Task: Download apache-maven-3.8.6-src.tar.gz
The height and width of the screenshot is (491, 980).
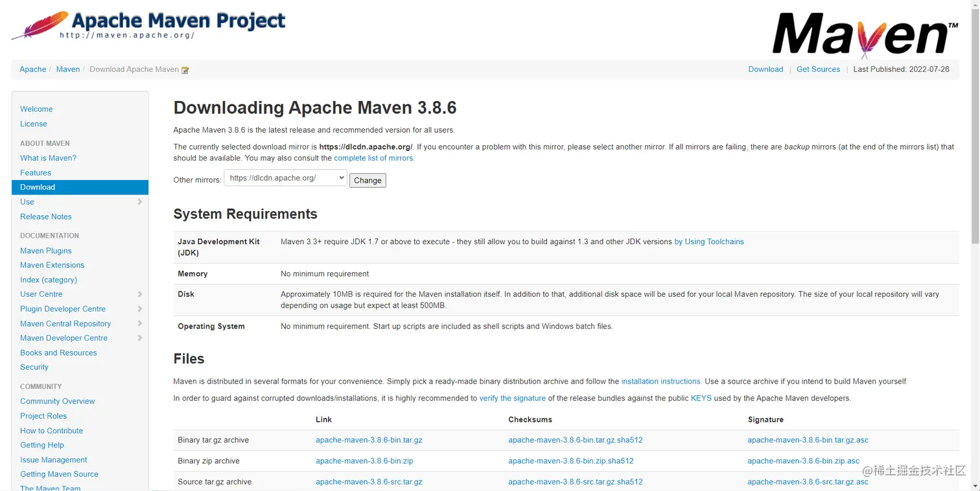Action: 369,482
